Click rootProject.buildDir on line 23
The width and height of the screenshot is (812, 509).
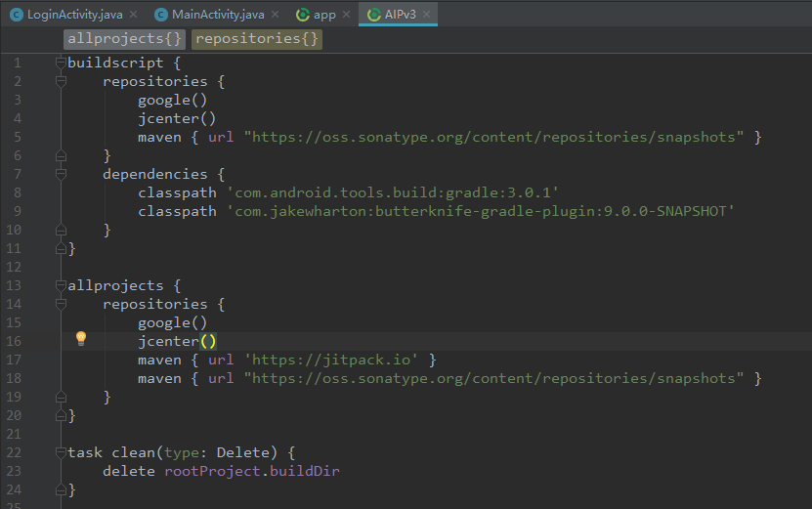click(x=252, y=471)
